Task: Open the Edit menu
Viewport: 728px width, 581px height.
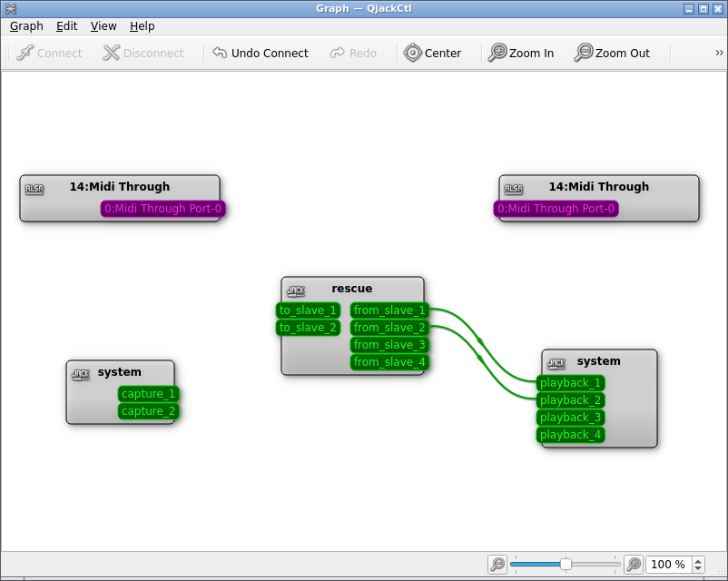Action: (x=67, y=26)
